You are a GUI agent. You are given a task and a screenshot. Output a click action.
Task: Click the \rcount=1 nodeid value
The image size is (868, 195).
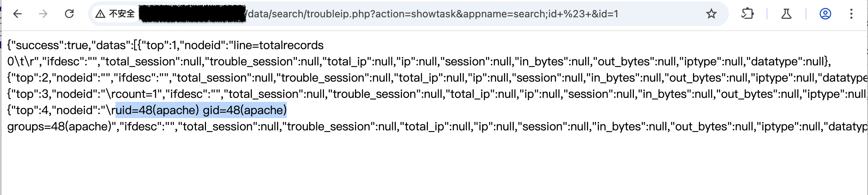tap(133, 94)
